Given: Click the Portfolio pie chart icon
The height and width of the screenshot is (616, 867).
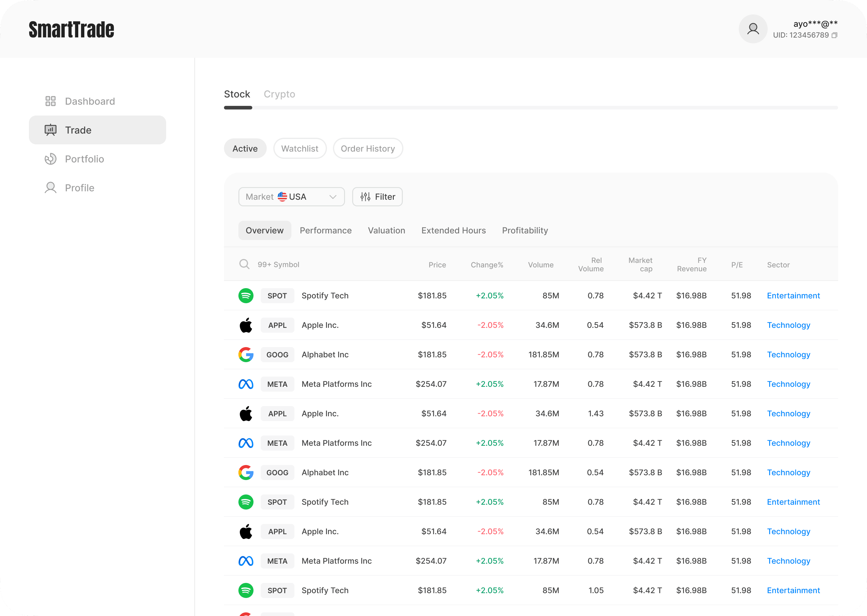Looking at the screenshot, I should pos(51,159).
